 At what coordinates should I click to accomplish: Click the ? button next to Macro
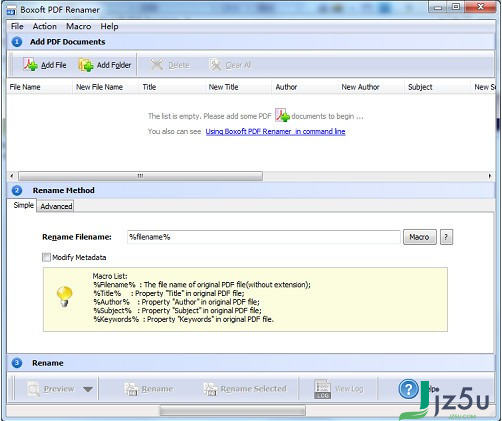pos(446,237)
